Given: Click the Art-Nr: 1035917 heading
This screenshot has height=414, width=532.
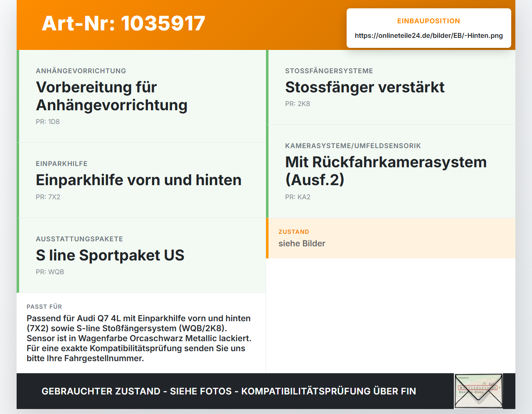Looking at the screenshot, I should point(123,23).
